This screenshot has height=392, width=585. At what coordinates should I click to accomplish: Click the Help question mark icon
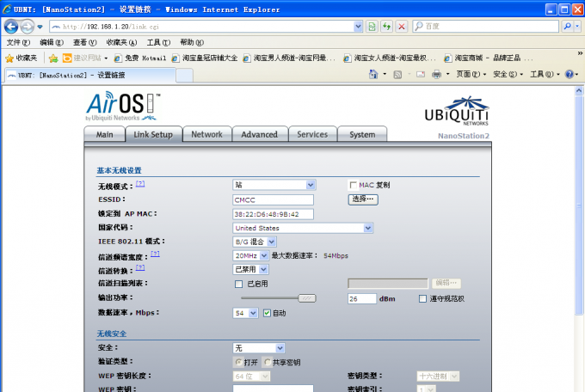569,74
